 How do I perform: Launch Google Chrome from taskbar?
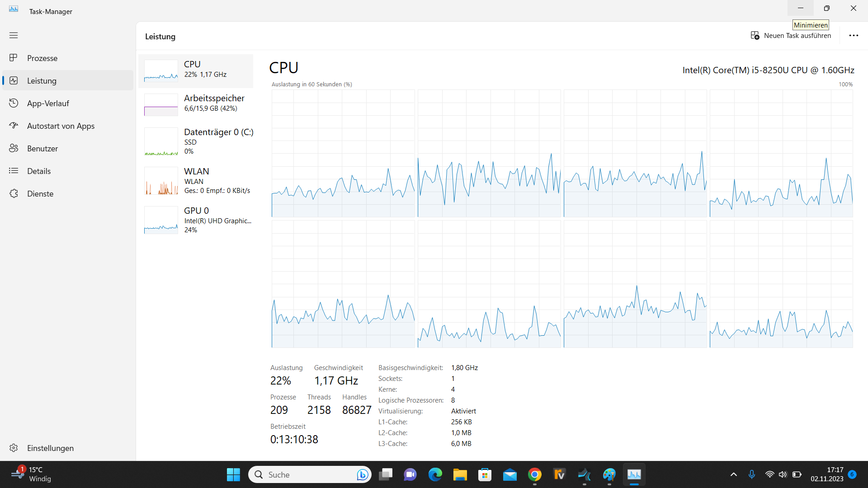(x=535, y=474)
